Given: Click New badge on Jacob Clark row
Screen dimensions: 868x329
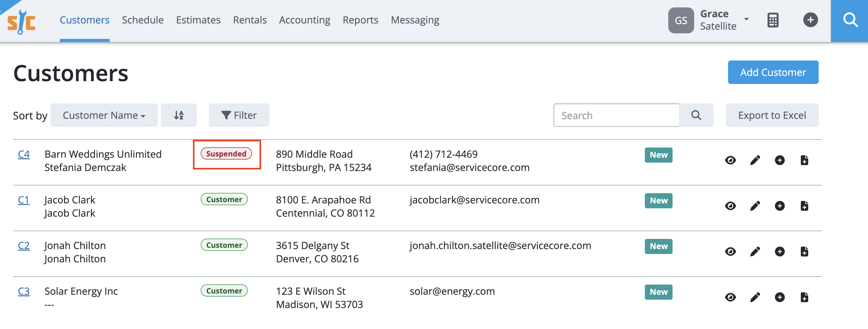Looking at the screenshot, I should click(658, 200).
